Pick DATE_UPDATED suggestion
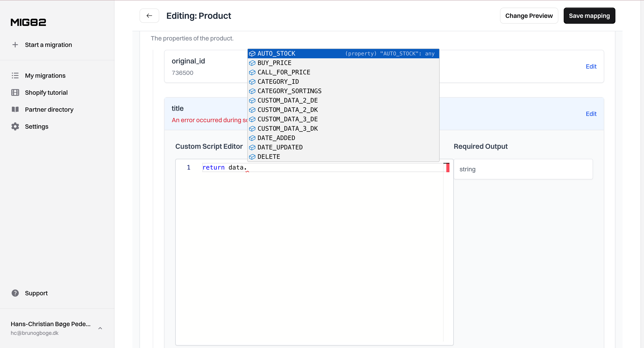Viewport: 644px width, 348px height. [343, 147]
